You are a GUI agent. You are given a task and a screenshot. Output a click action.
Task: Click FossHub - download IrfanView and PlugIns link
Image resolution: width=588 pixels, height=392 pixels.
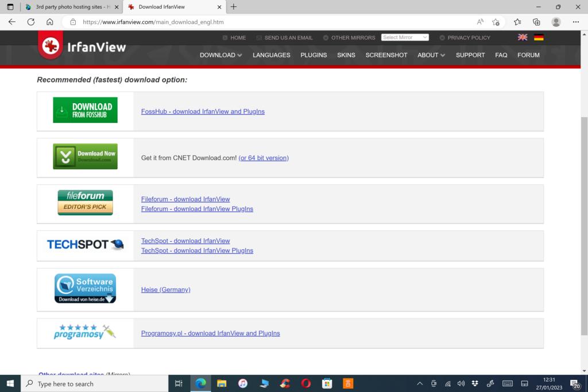[x=203, y=111]
